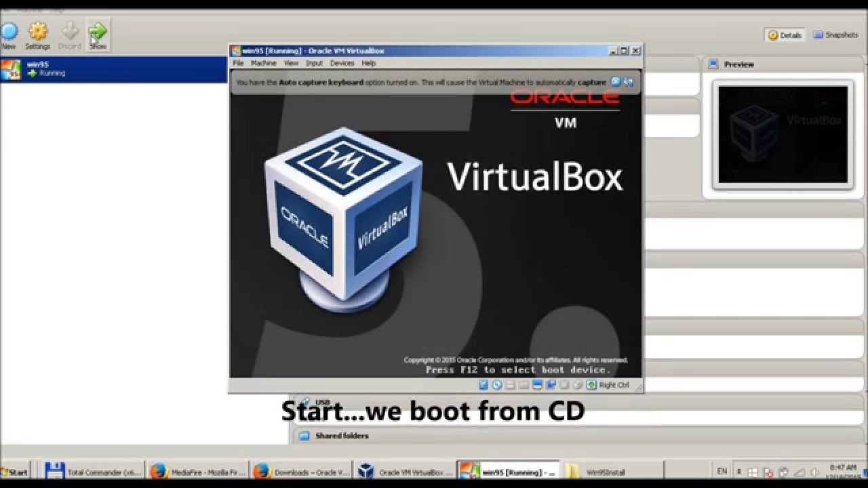Screen dimensions: 868x488
Task: Open Win95Install folder taskbar button
Action: pyautogui.click(x=613, y=472)
